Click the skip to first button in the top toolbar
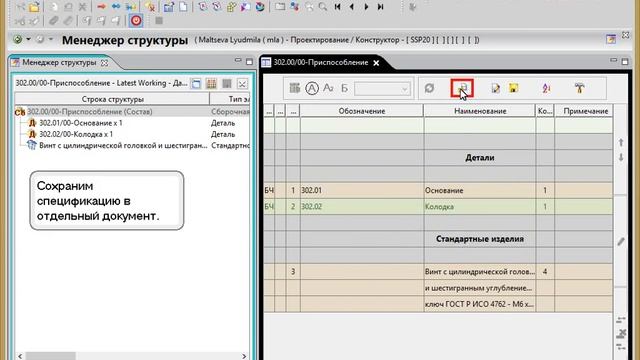This screenshot has height=360, width=640. coord(338,7)
